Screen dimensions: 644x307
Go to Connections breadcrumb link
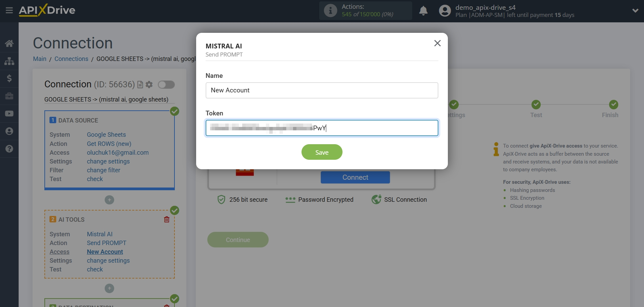point(71,59)
